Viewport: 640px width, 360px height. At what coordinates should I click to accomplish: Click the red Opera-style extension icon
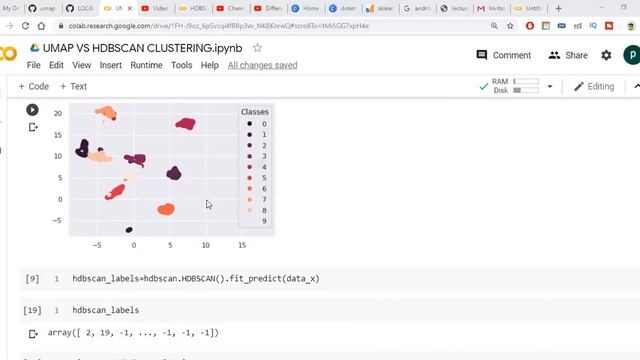click(530, 26)
